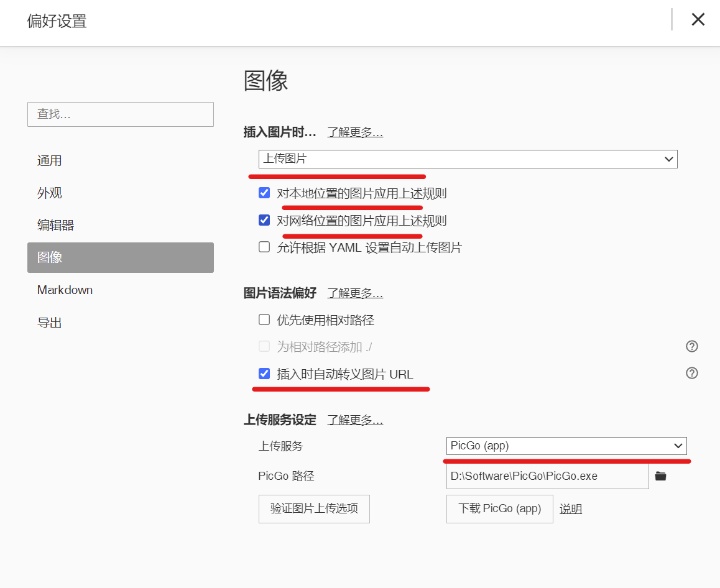Click the 查找 search field
This screenshot has width=720, height=588.
pos(120,114)
